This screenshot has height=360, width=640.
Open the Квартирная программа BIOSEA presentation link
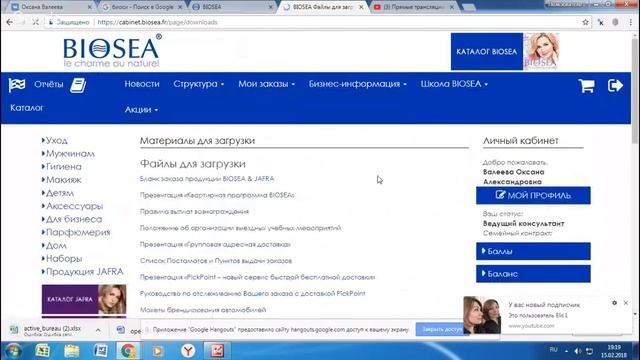pyautogui.click(x=217, y=195)
